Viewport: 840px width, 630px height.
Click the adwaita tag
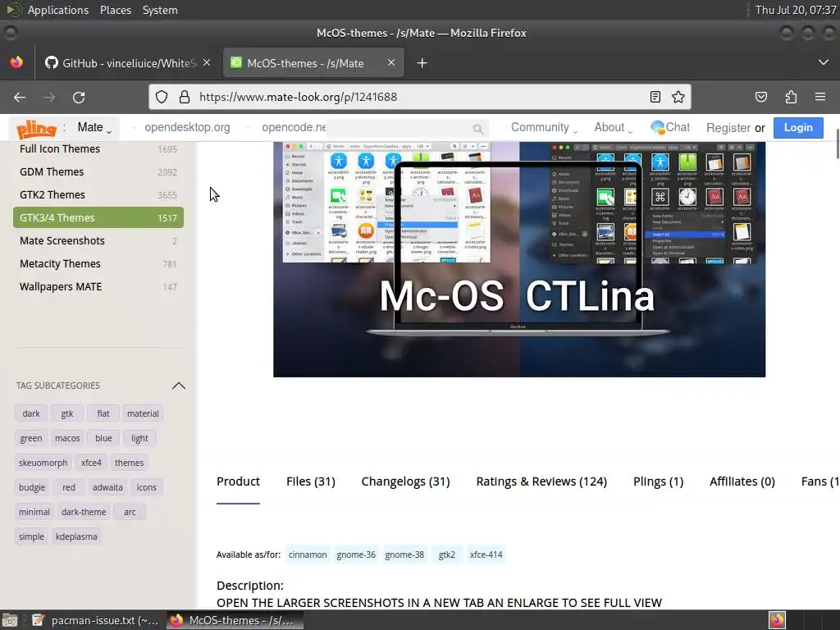pyautogui.click(x=107, y=487)
